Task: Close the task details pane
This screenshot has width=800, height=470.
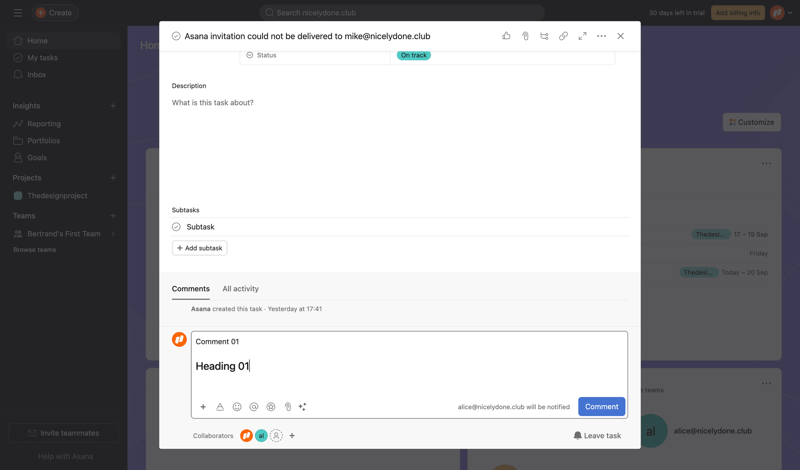Action: coord(620,36)
